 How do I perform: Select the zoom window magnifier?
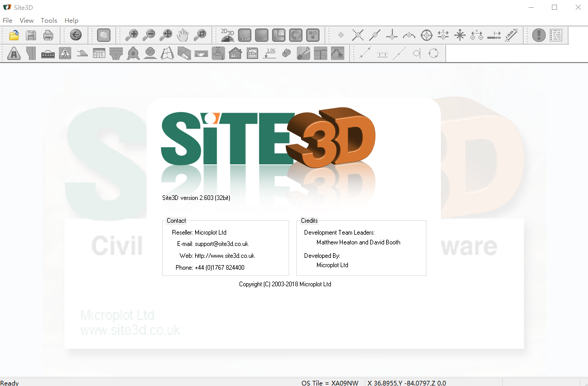(200, 35)
